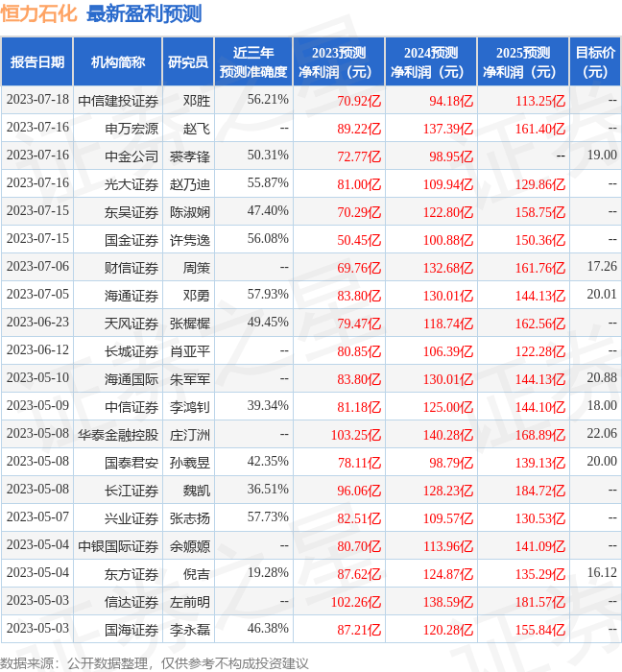Click profit value 70.92亿
This screenshot has width=622, height=672.
tap(359, 101)
